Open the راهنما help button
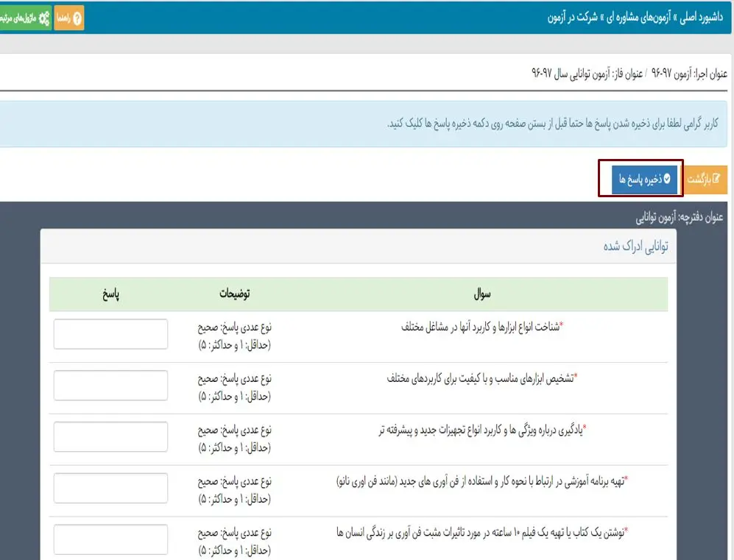This screenshot has height=560, width=734. click(x=68, y=18)
